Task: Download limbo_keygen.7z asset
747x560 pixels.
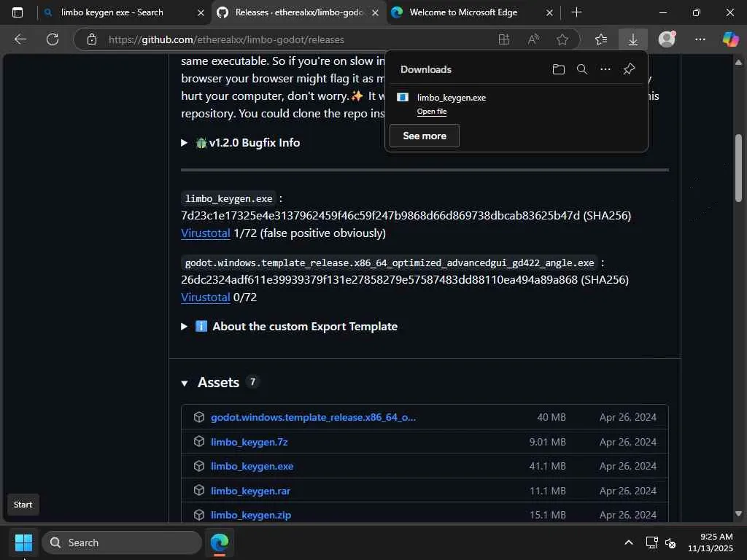Action: (x=249, y=442)
